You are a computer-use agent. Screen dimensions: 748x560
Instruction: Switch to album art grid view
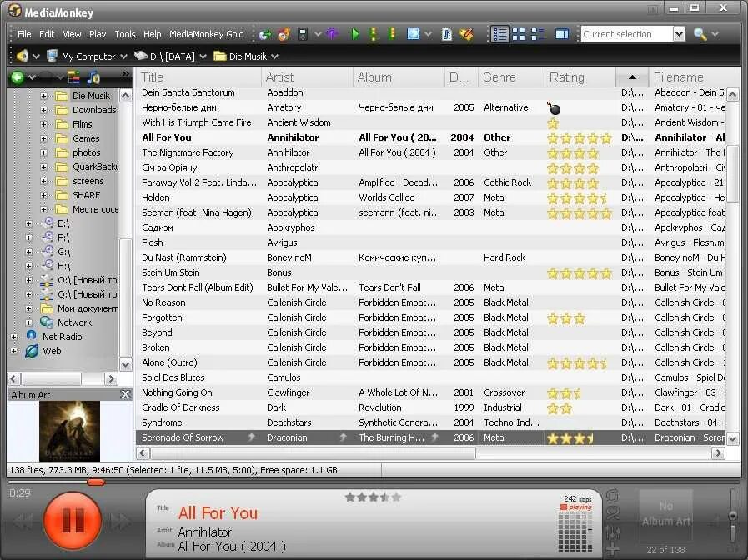(x=519, y=34)
